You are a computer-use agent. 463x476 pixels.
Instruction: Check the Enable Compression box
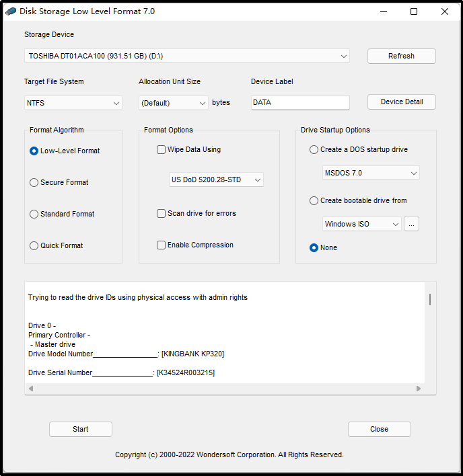(162, 245)
